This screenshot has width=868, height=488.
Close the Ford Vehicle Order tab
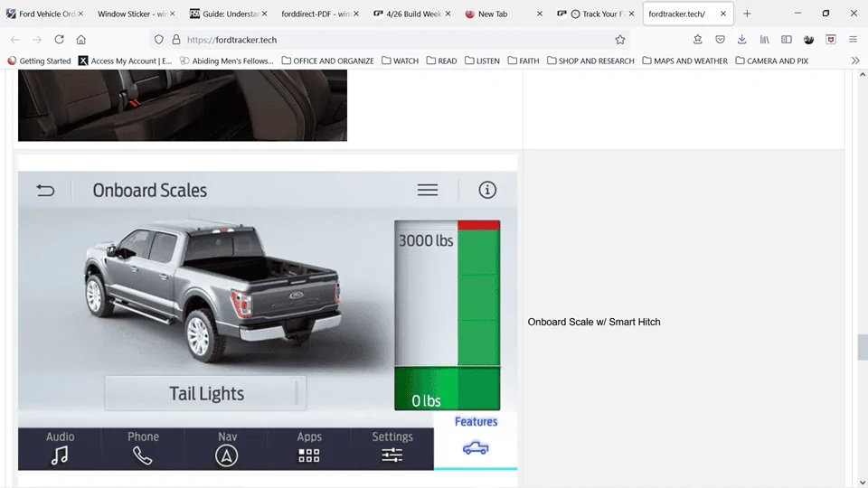80,14
